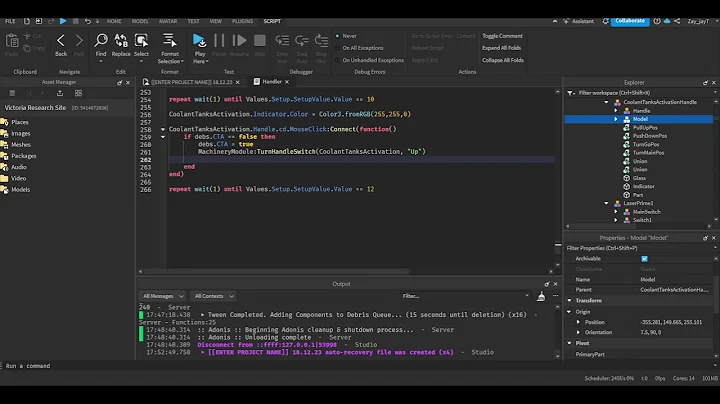
Task: Click the Pause icon in Test group
Action: (x=219, y=40)
